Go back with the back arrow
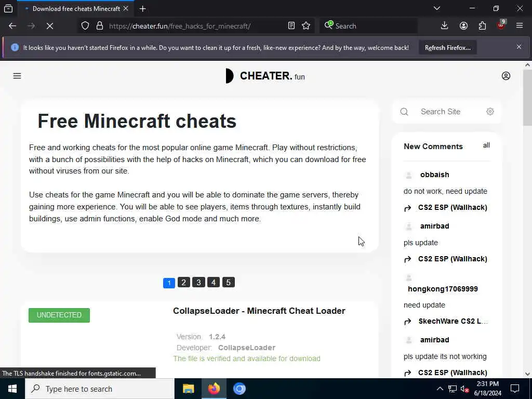 (12, 26)
